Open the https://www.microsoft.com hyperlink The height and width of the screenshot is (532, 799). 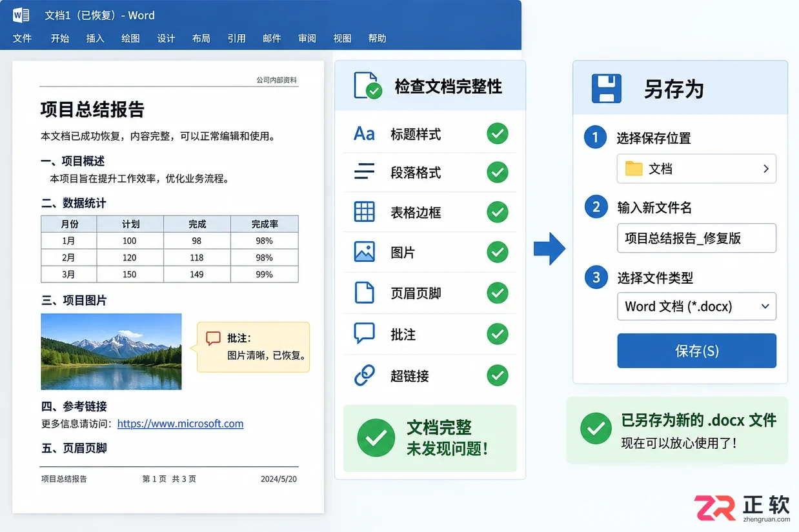coord(181,424)
